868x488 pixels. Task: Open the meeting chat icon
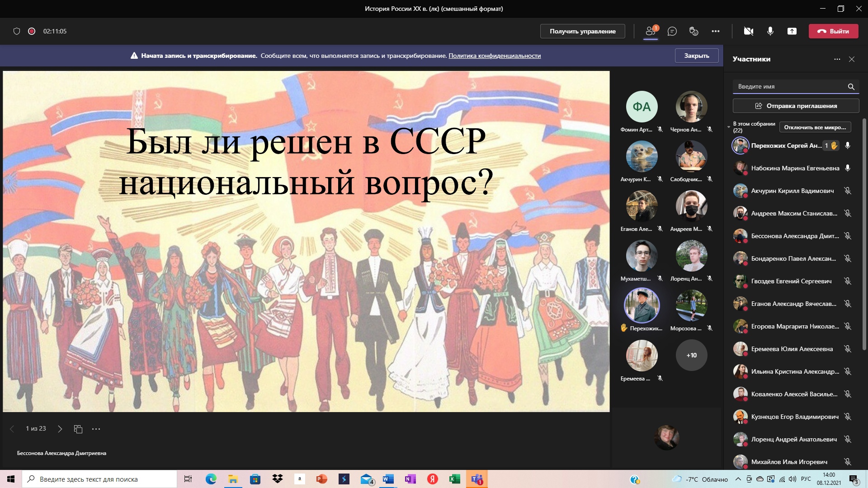pyautogui.click(x=672, y=31)
